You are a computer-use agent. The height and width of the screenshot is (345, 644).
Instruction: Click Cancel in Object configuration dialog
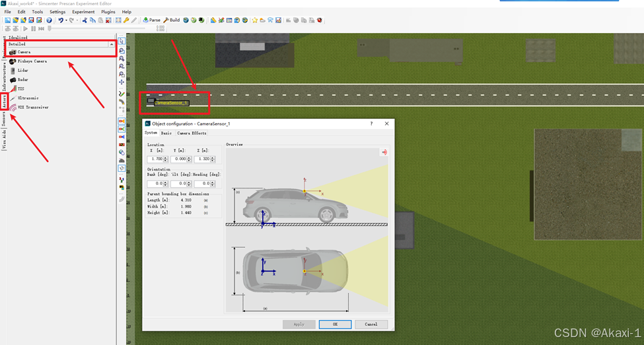371,324
